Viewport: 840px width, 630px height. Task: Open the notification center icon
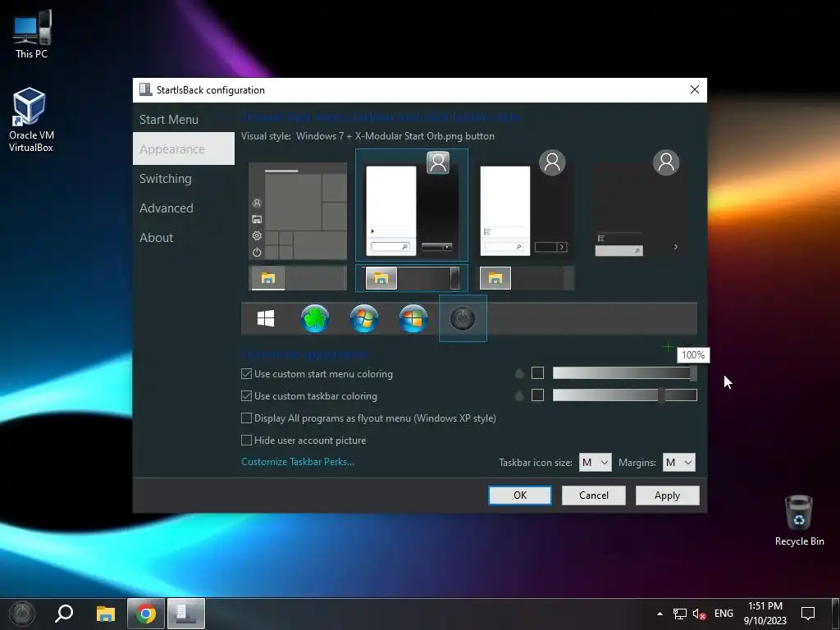[x=808, y=614]
